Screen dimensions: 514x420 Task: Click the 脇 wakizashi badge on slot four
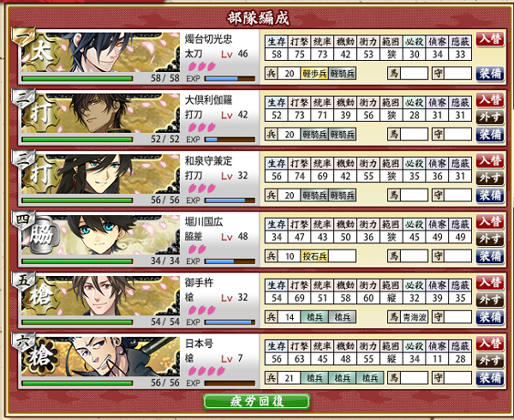tap(42, 236)
